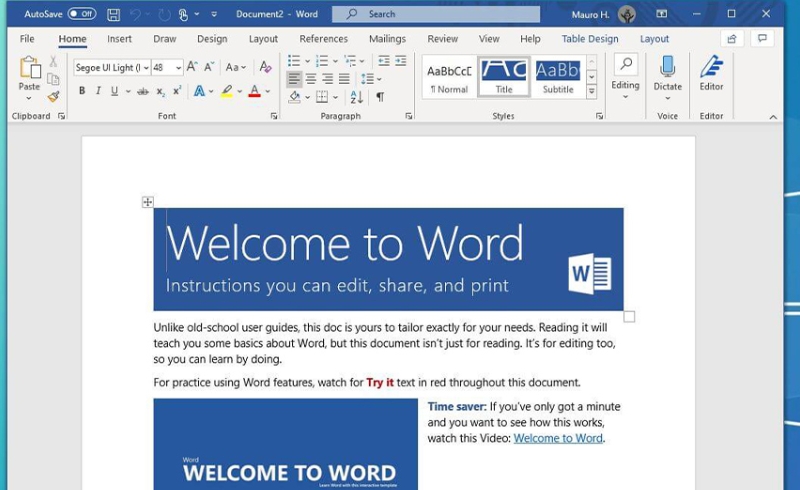Increase indent icon

pos(401,61)
